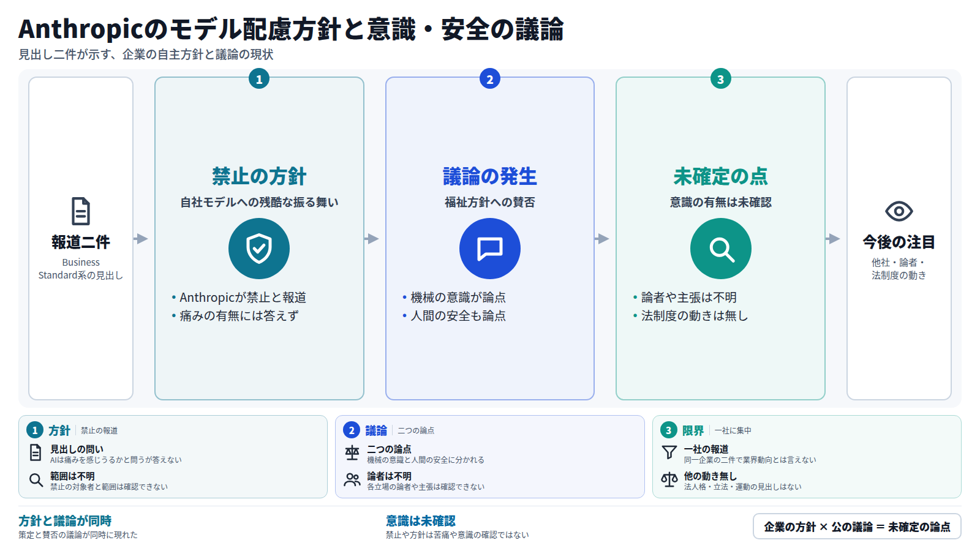
Task: Select the people icon beside 論者は不明
Action: coord(352,480)
